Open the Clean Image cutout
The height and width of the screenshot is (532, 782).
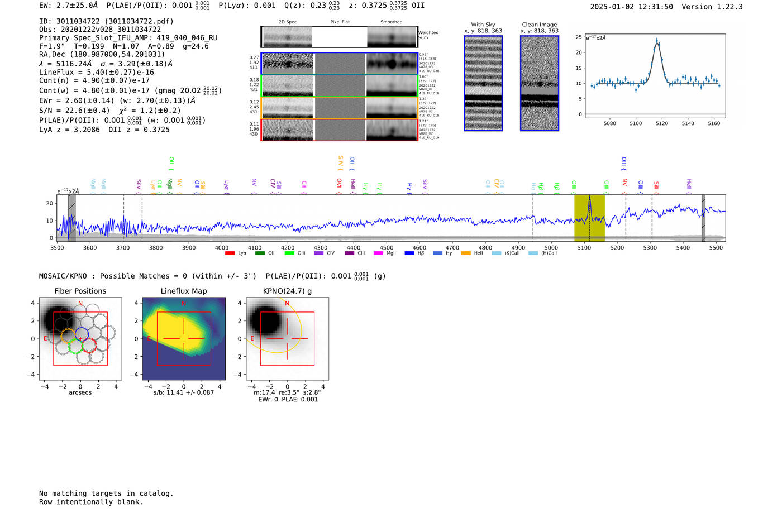540,83
